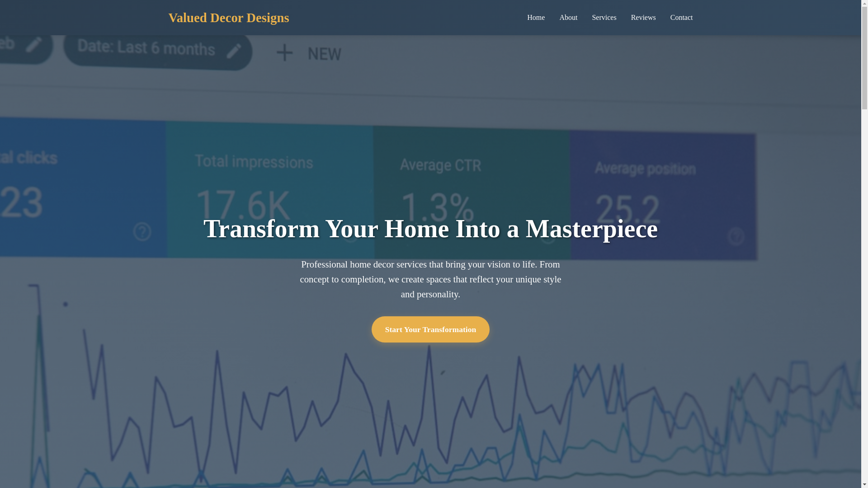The width and height of the screenshot is (868, 488).
Task: Click the page vertical scrollbar
Action: click(864, 244)
